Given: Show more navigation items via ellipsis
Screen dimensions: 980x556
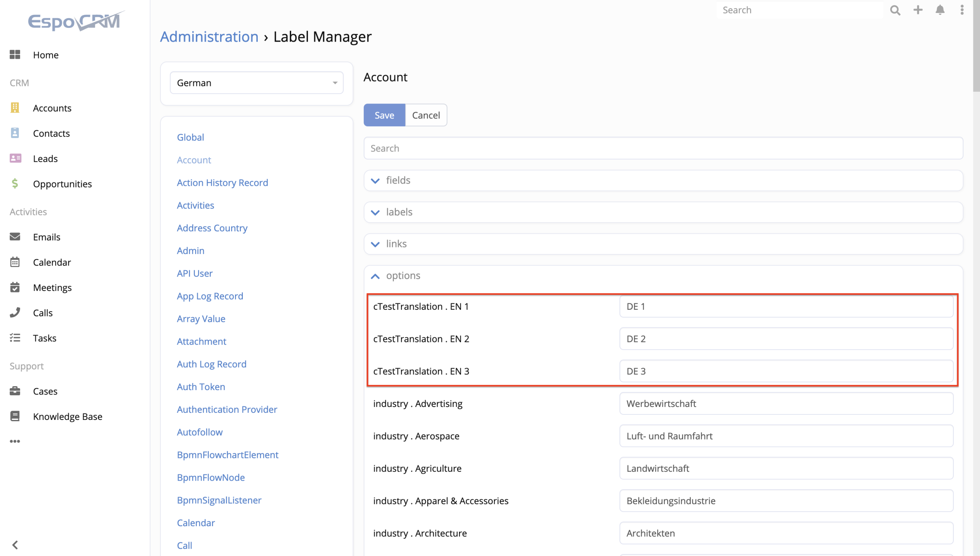Looking at the screenshot, I should pos(15,441).
